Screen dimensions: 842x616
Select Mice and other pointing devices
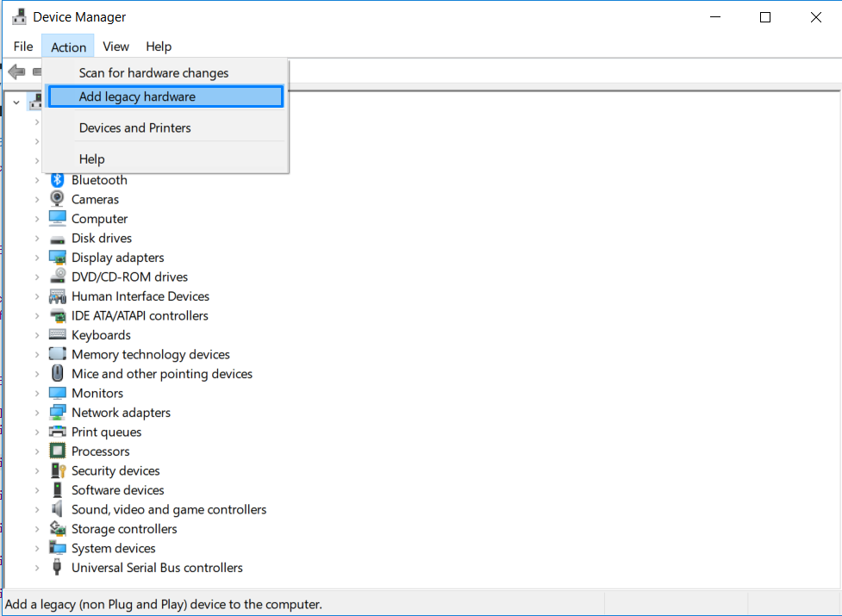162,373
